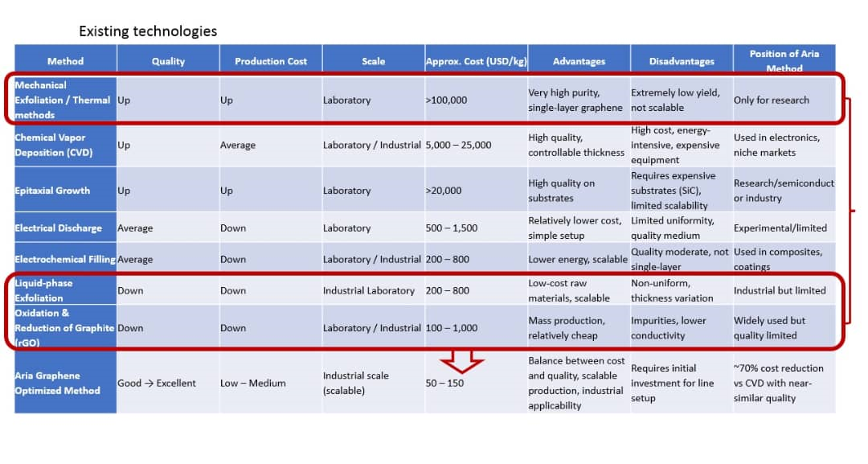
Task: Select the 'Position of Aria Method' header
Action: click(784, 61)
